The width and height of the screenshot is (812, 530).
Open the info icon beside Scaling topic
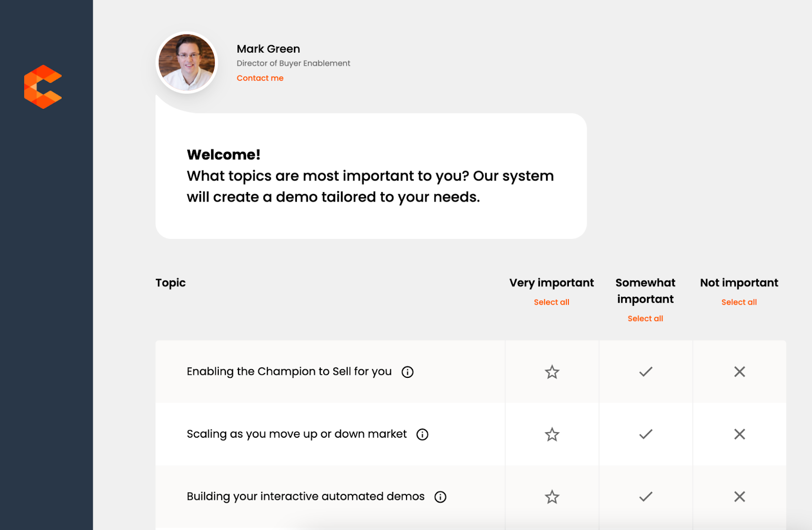[x=422, y=434]
